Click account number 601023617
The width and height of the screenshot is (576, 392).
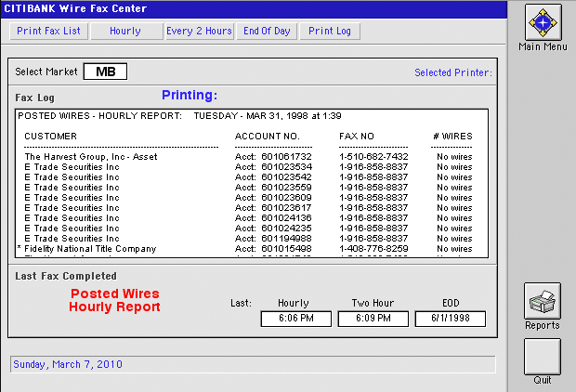(286, 208)
